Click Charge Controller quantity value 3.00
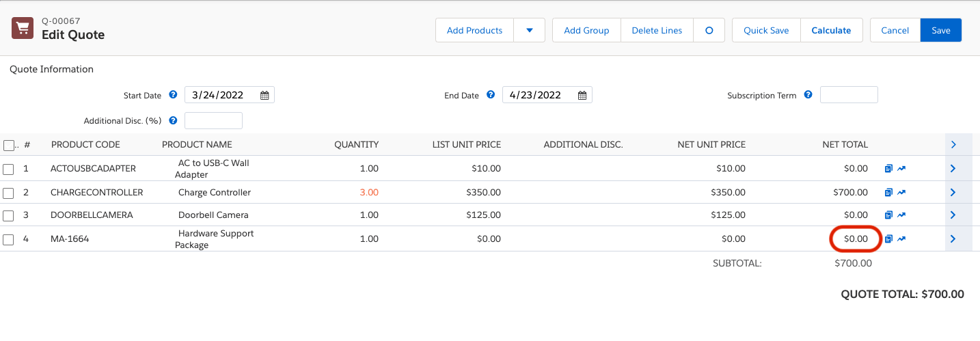Screen dimensions: 980x341 [x=369, y=193]
